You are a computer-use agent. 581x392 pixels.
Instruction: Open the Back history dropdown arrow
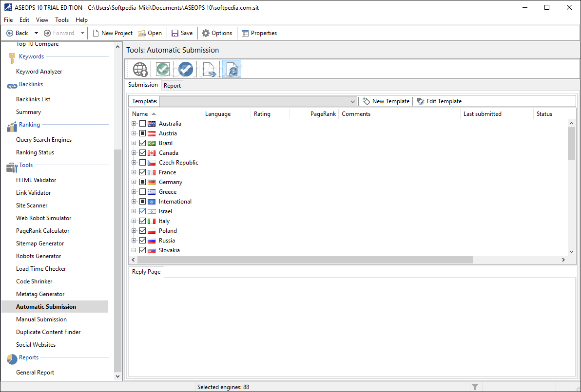36,33
